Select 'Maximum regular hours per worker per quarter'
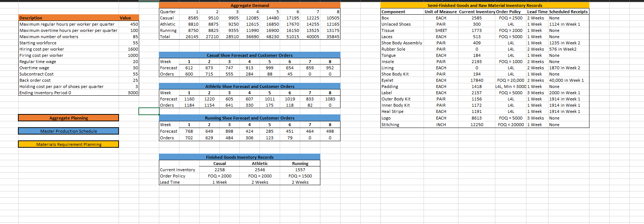The height and width of the screenshot is (224, 644). point(68,24)
